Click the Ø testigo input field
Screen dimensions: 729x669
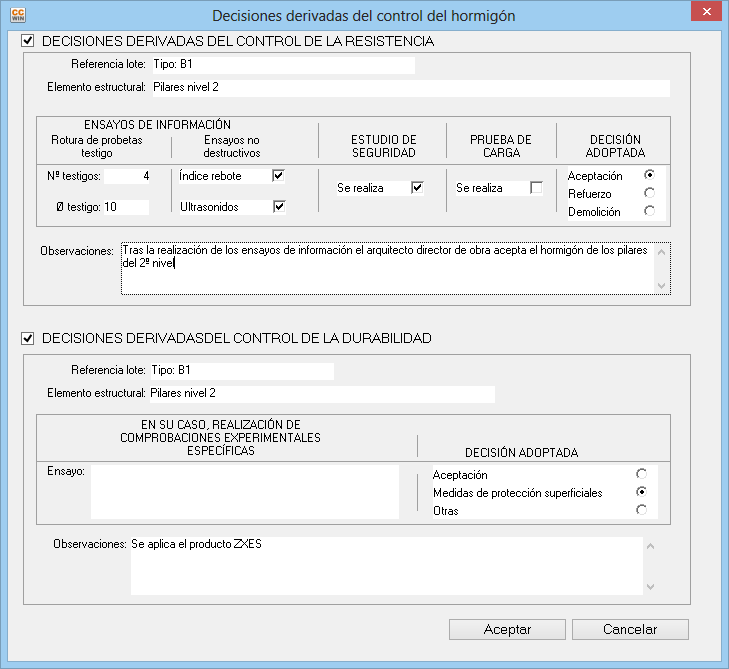pyautogui.click(x=126, y=207)
